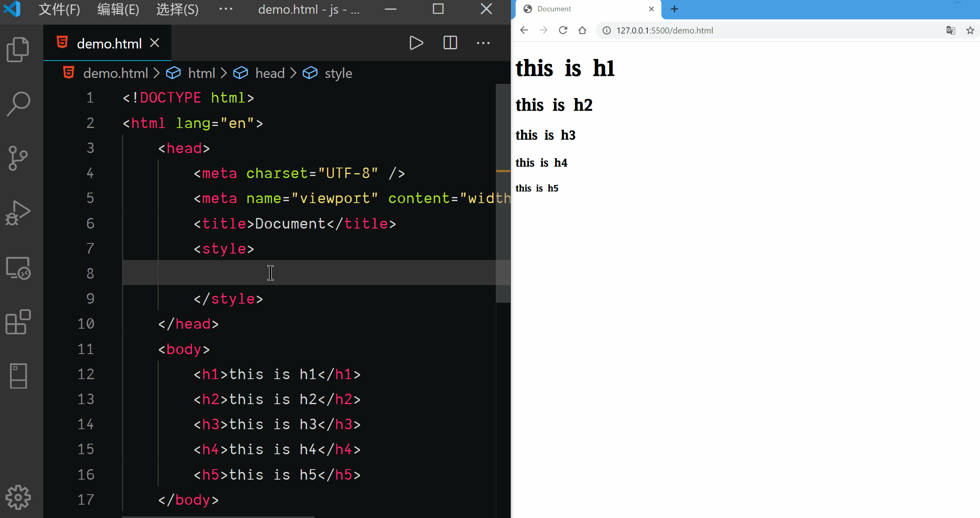Open the Remote Explorer view
Screen dimensions: 980x518
click(x=18, y=268)
